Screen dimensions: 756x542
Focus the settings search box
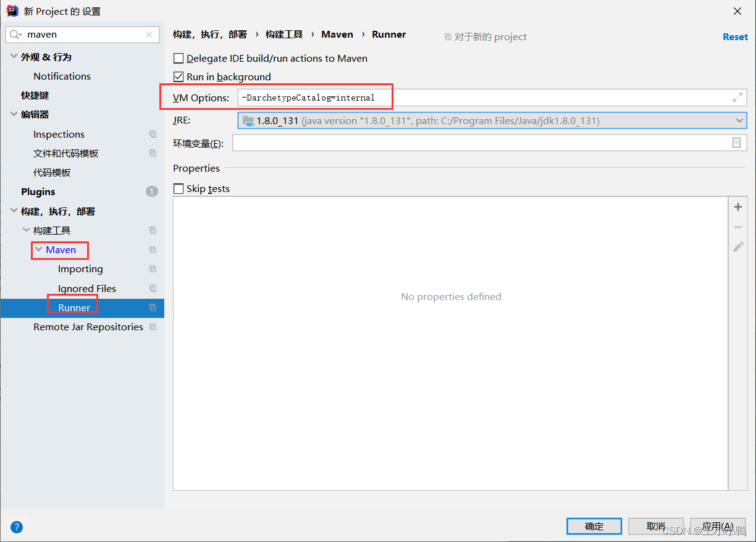tap(82, 35)
